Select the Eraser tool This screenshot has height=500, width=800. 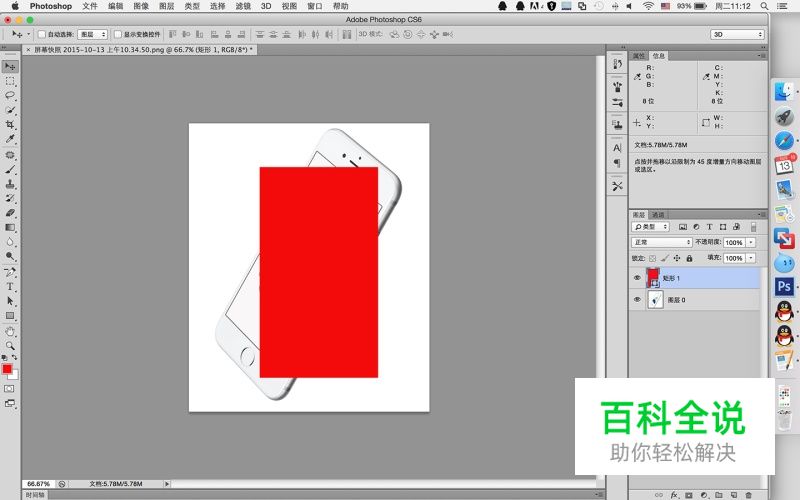tap(10, 213)
